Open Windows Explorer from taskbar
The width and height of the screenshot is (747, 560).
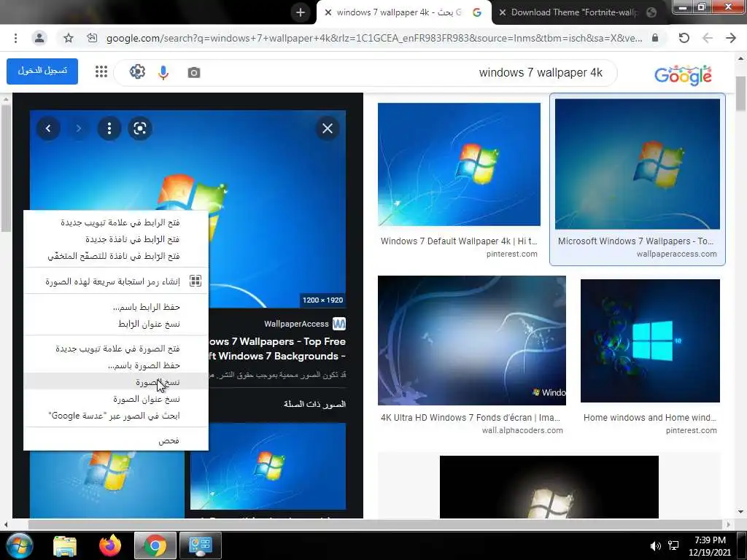65,545
